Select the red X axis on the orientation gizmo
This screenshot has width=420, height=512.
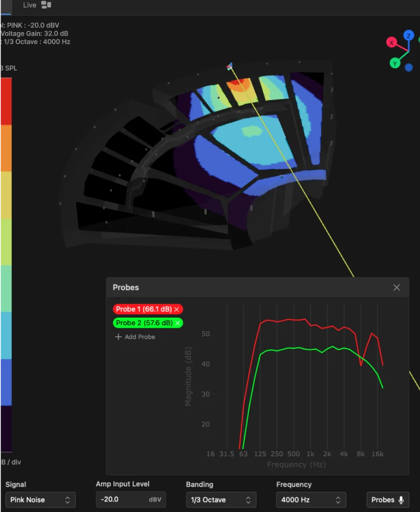pos(391,43)
